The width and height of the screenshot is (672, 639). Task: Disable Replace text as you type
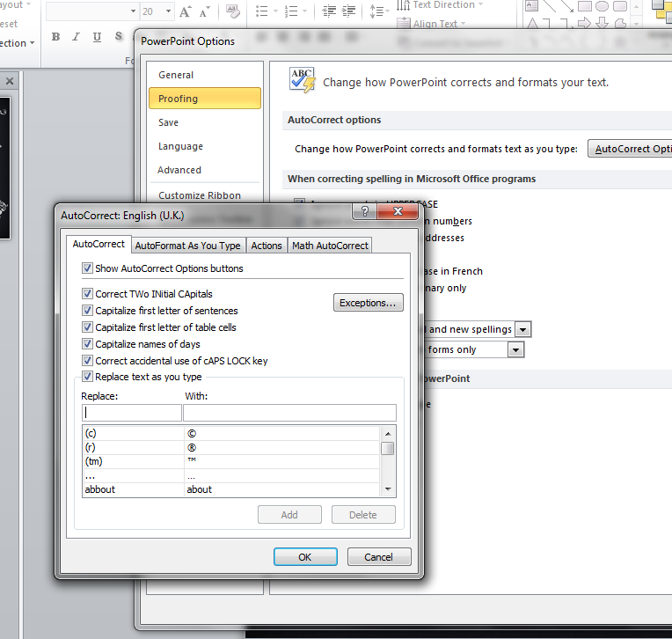(x=87, y=377)
